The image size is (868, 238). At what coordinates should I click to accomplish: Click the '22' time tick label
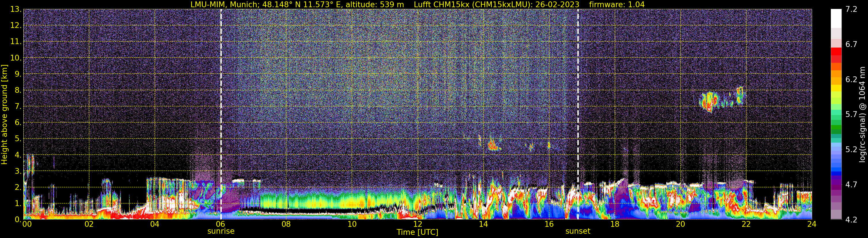pos(746,224)
